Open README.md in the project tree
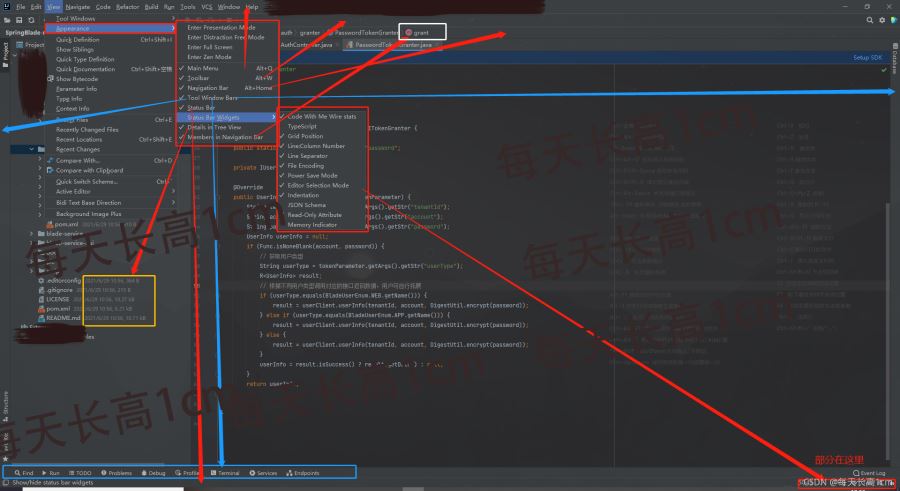Screen dimensions: 900x491 click(x=62, y=319)
